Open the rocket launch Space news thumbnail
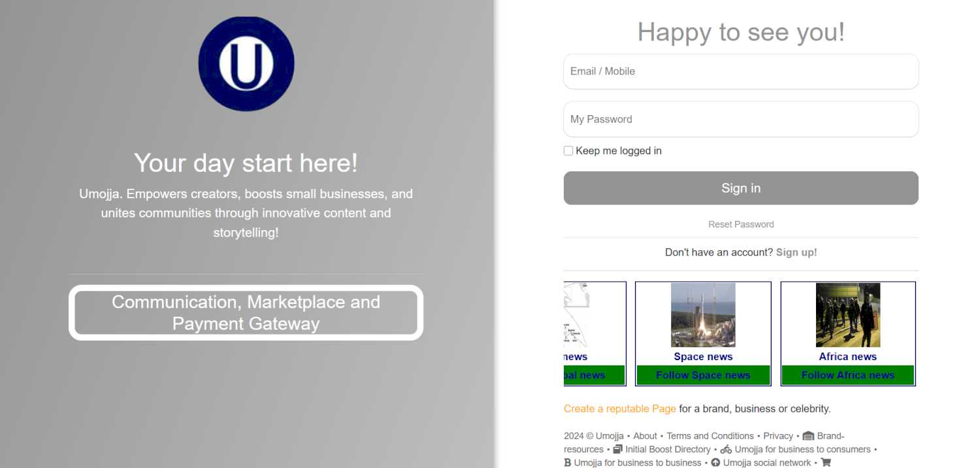The image size is (980, 468). (x=703, y=315)
